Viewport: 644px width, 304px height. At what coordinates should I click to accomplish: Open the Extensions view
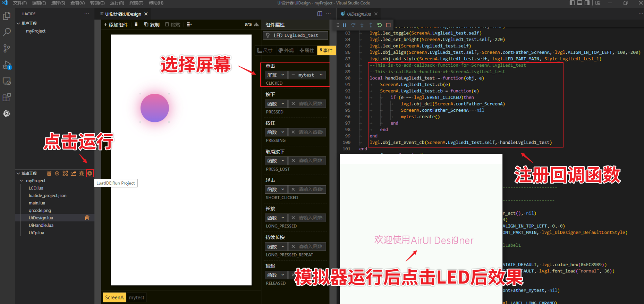[7, 97]
